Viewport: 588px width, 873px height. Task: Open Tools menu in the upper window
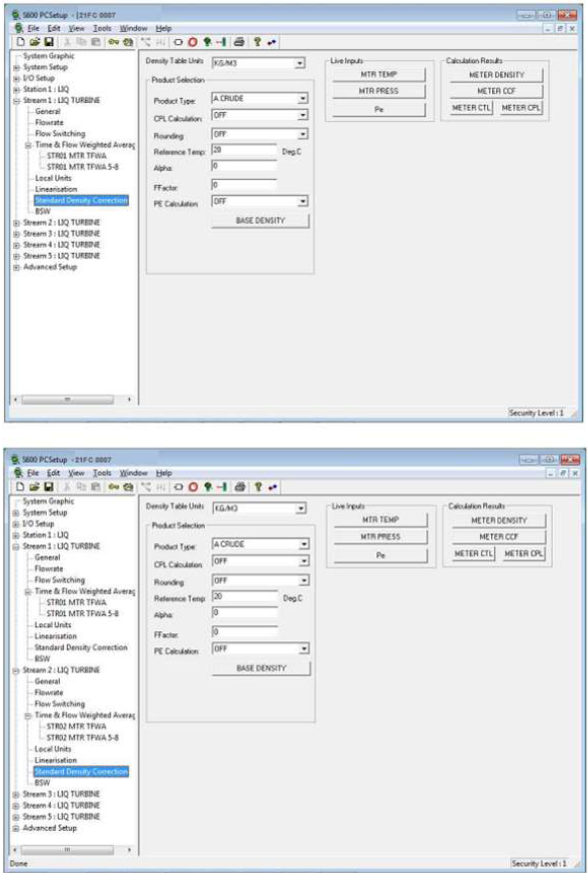(x=102, y=28)
